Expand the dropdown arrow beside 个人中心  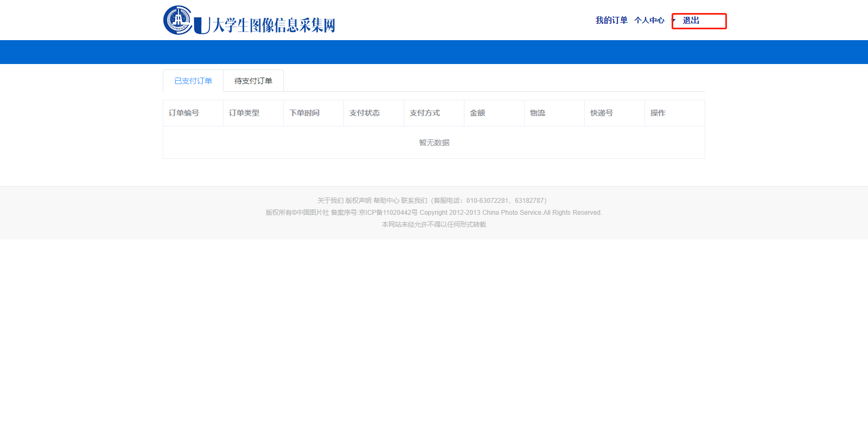pyautogui.click(x=673, y=21)
